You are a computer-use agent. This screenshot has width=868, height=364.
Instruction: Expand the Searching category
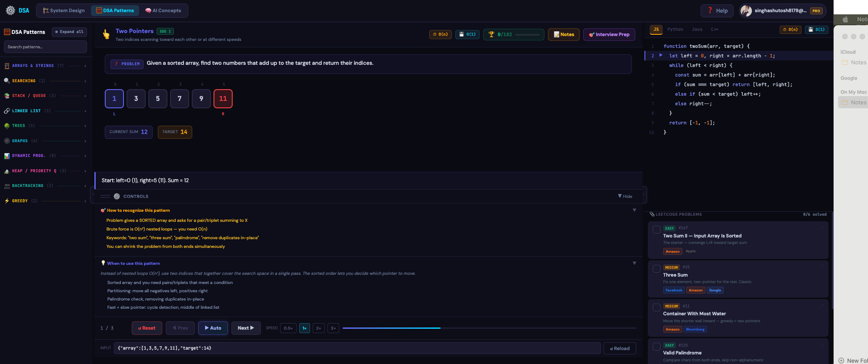tap(45, 81)
